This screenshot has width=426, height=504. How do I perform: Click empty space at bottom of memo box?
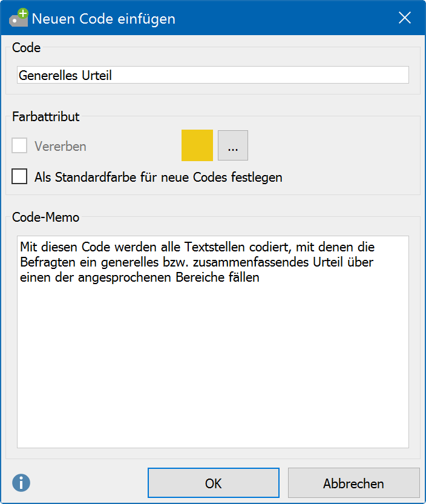(x=213, y=418)
